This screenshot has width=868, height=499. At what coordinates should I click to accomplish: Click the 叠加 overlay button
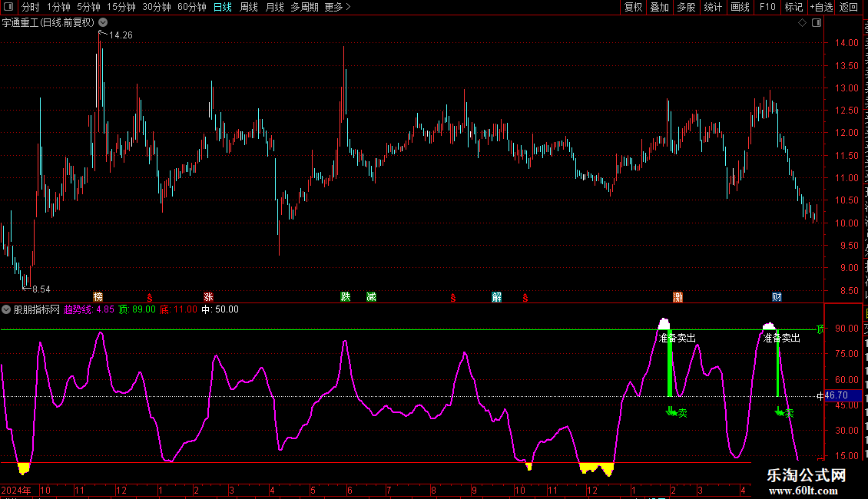pos(659,7)
